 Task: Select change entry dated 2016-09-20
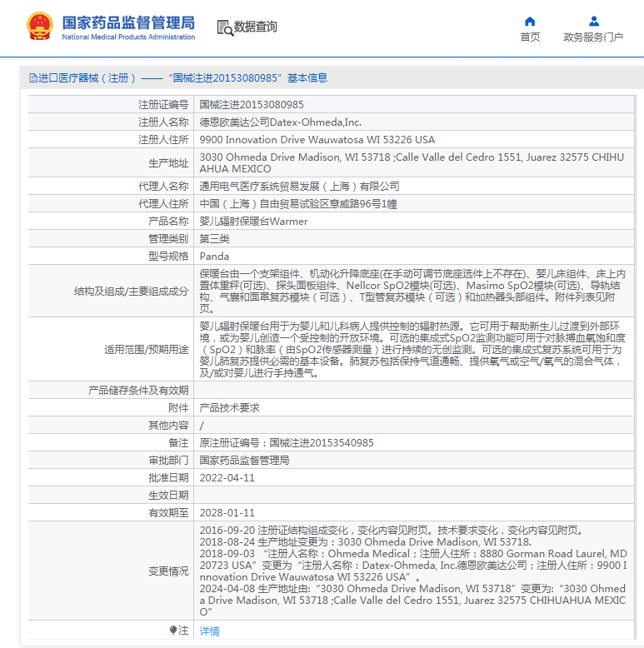tap(391, 531)
